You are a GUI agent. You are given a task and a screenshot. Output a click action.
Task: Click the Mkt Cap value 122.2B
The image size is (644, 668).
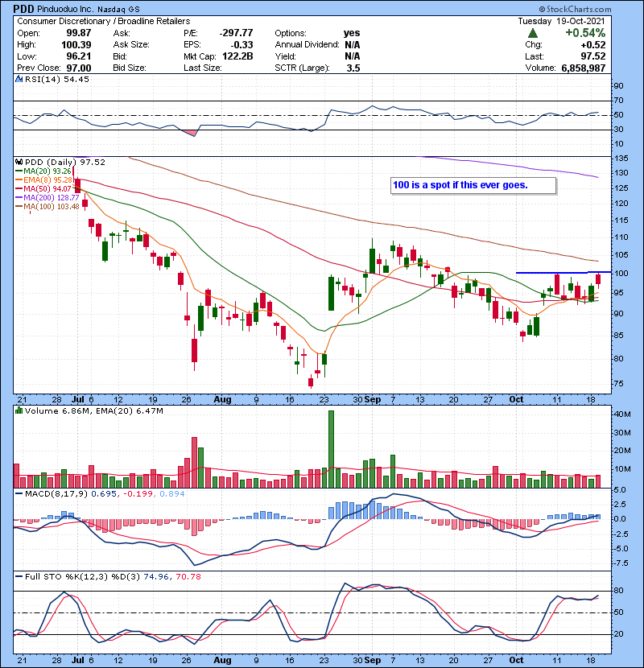[x=237, y=56]
